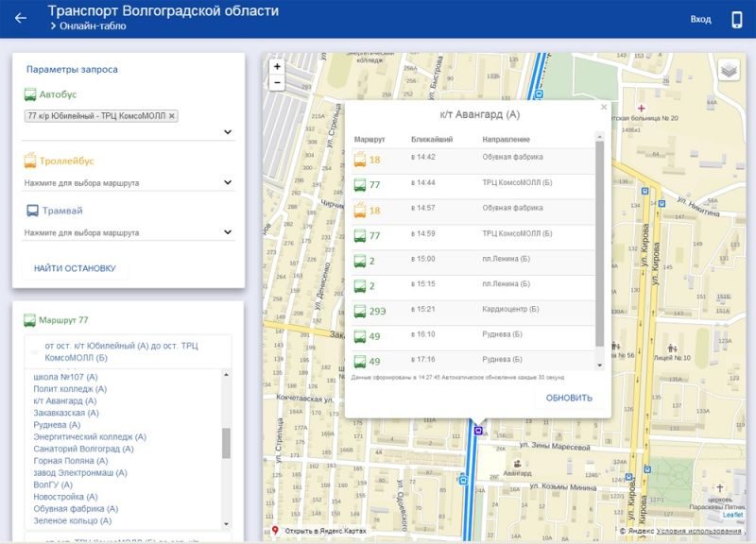
Task: Select stop Обувная фабрика (А)
Action: point(76,509)
